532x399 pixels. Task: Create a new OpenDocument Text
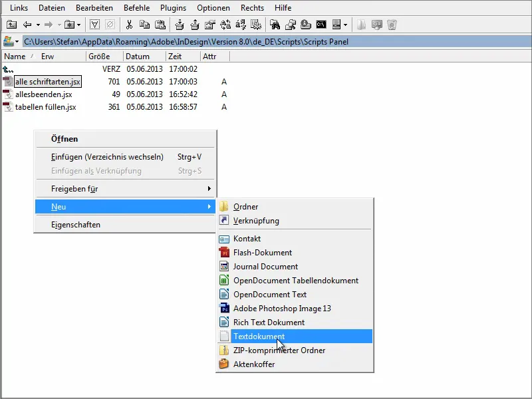(x=295, y=294)
